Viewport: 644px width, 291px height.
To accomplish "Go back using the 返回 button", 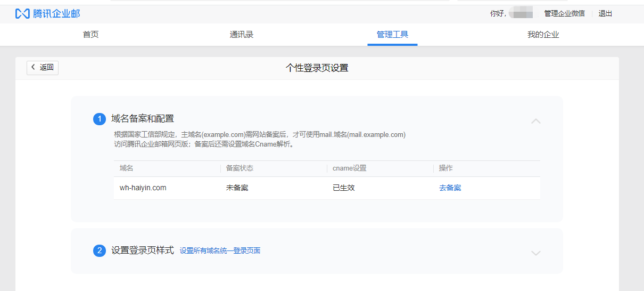I will [x=43, y=68].
